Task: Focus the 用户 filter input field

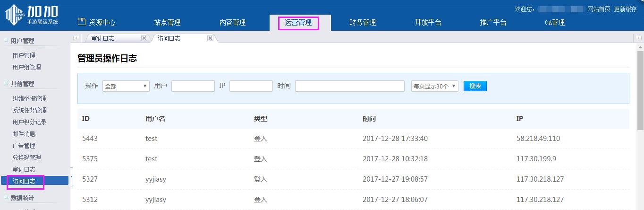Action: coord(193,86)
